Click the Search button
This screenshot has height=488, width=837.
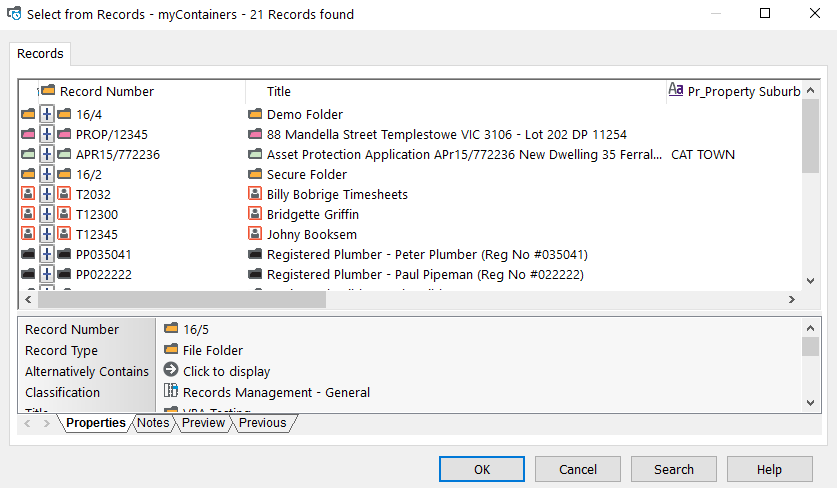click(673, 469)
